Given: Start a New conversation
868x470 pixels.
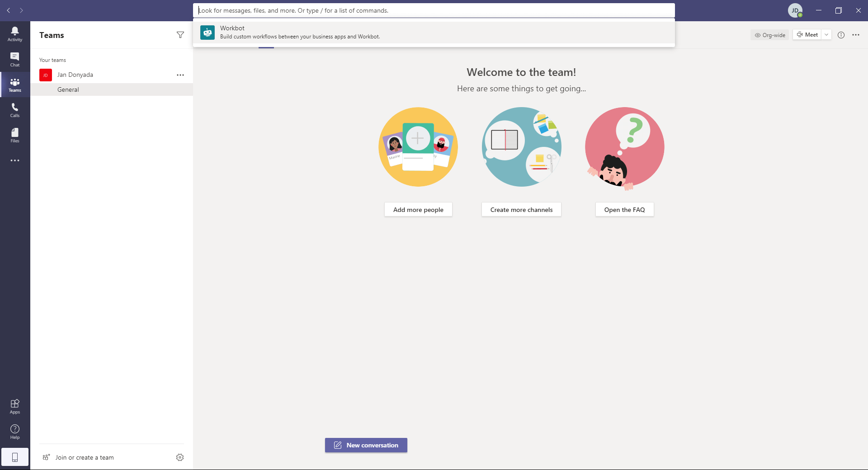Looking at the screenshot, I should [366, 445].
